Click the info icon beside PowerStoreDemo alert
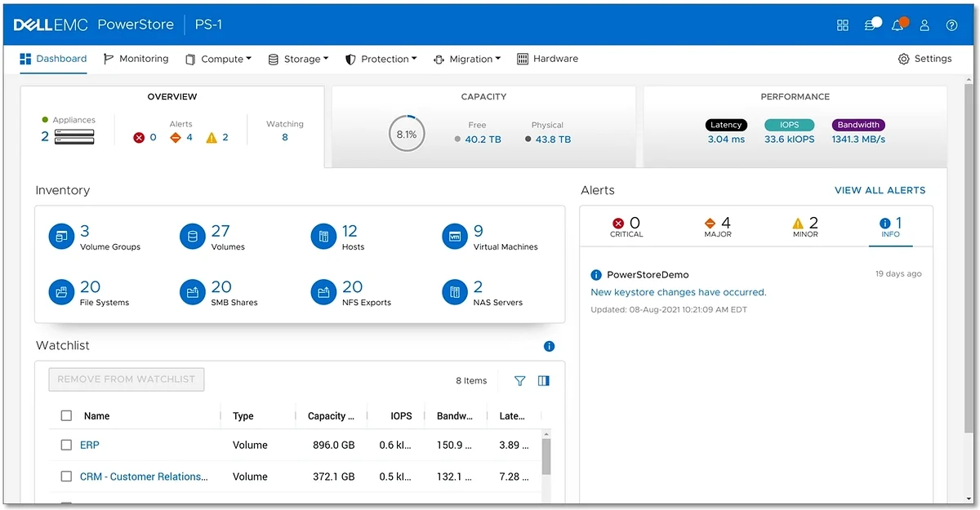 point(596,275)
